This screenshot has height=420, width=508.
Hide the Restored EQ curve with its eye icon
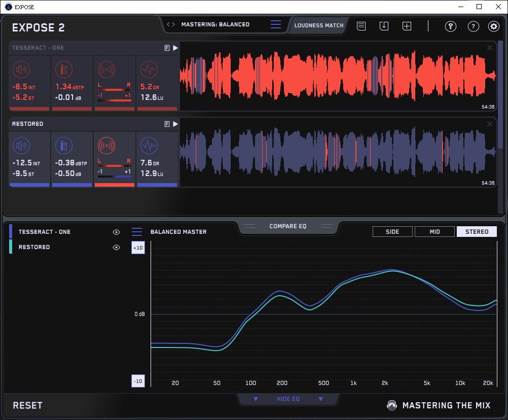[x=116, y=248]
